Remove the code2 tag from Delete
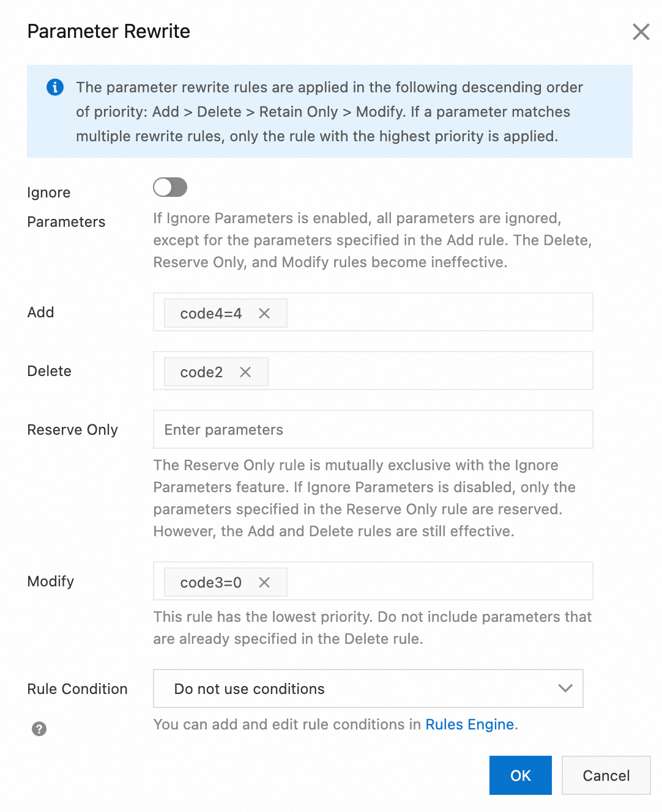 click(245, 372)
